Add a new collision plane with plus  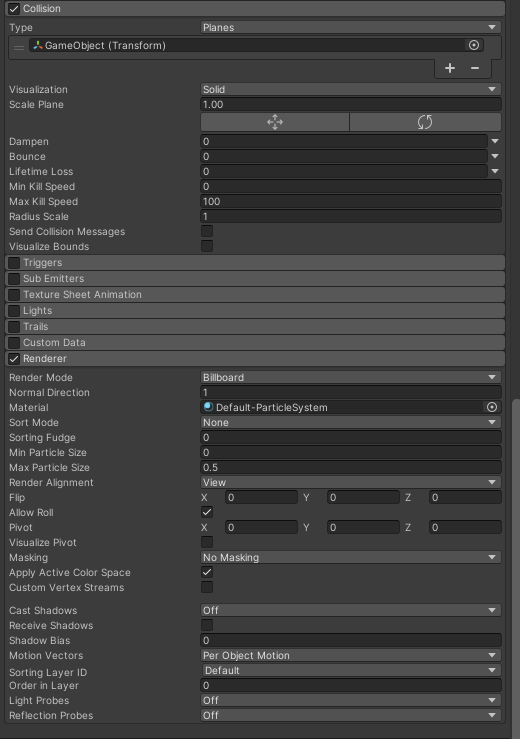[x=450, y=68]
